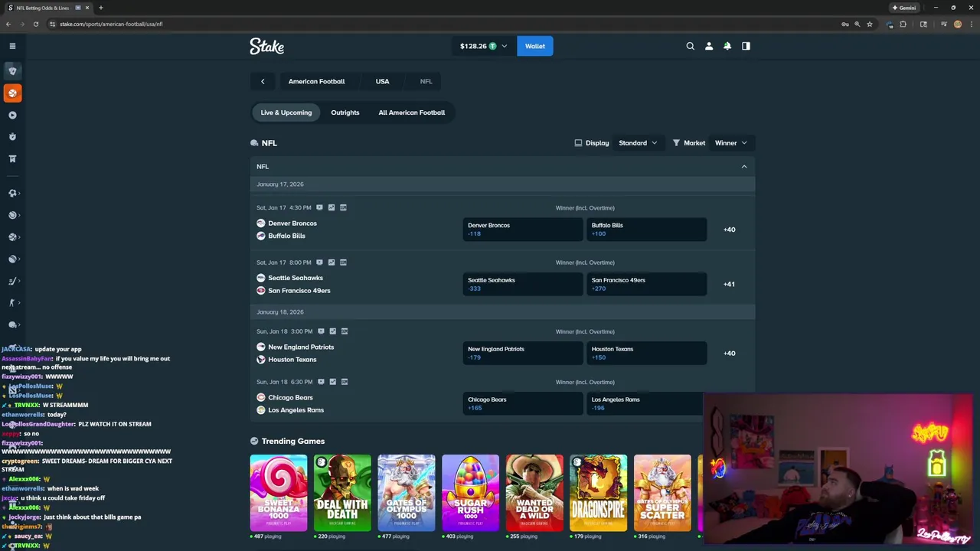This screenshot has width=980, height=551.
Task: Open +40 markets for Patriots vs Texans
Action: click(729, 353)
